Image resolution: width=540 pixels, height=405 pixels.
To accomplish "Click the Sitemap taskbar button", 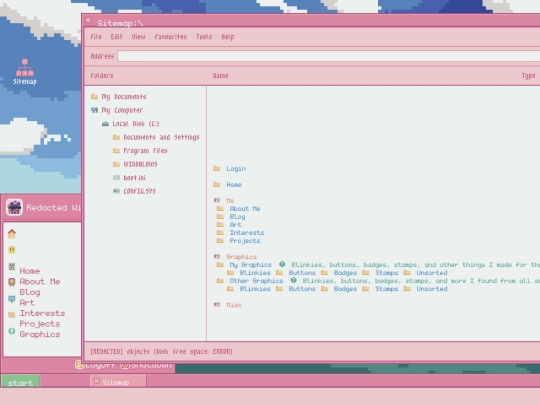I will (118, 381).
